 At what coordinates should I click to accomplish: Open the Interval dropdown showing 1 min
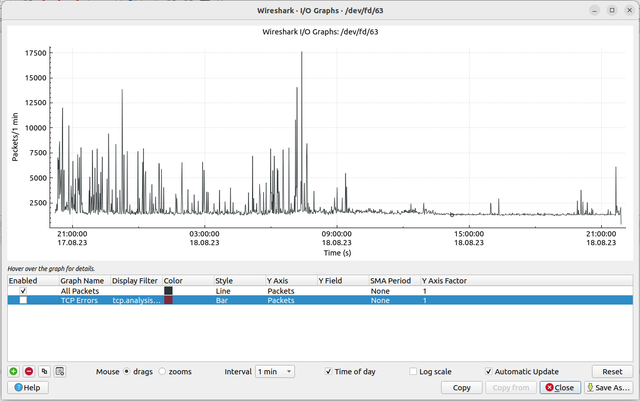click(x=275, y=372)
